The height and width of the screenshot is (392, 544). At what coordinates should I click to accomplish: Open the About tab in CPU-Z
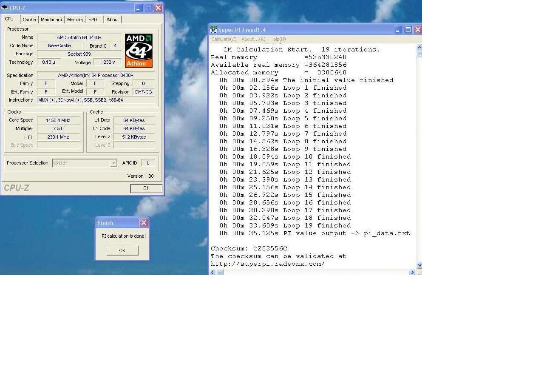113,20
